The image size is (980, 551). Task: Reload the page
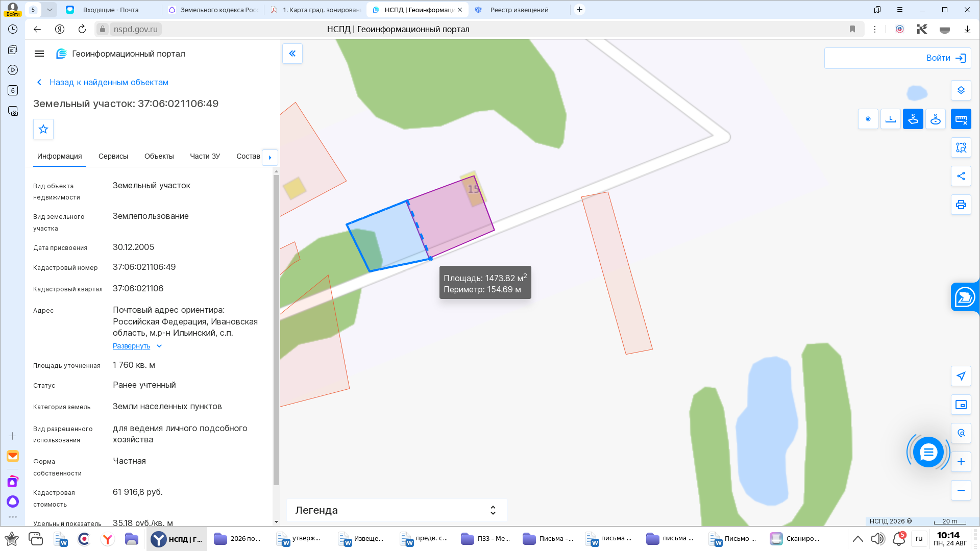[x=82, y=29]
